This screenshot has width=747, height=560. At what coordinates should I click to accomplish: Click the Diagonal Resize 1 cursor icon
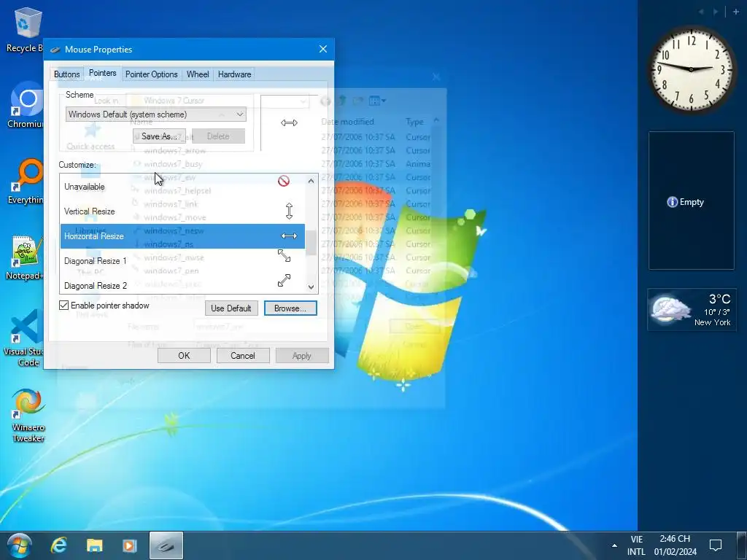click(284, 256)
